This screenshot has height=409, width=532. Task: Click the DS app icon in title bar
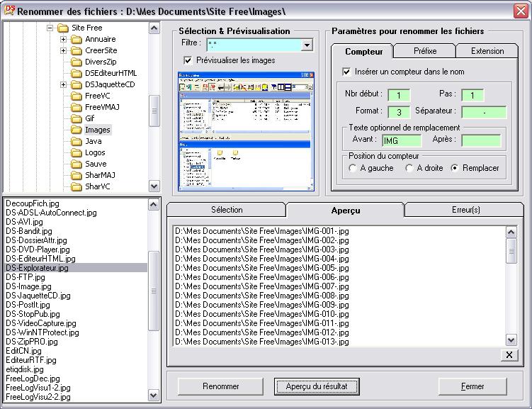[9, 11]
